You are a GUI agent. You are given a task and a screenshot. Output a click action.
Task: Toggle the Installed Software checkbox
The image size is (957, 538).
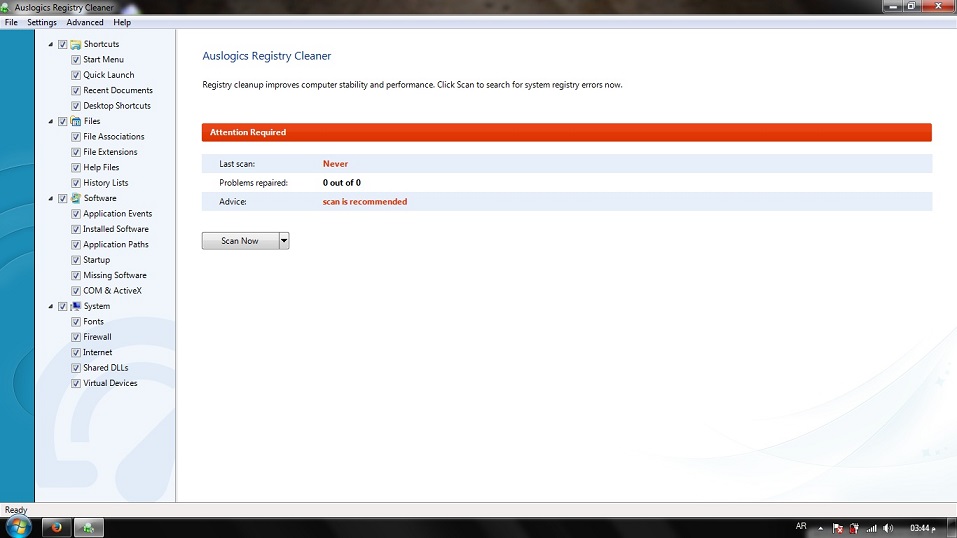pyautogui.click(x=76, y=229)
